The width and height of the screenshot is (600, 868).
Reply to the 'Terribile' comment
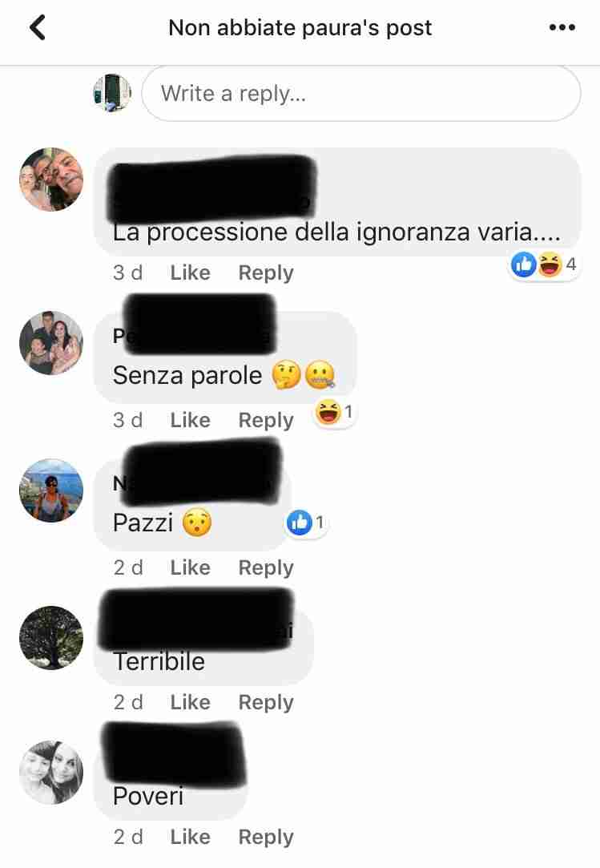point(266,702)
